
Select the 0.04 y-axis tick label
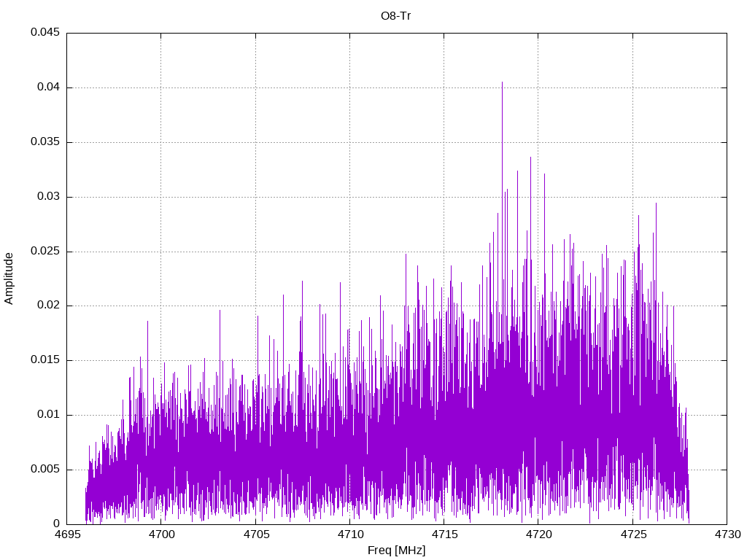pyautogui.click(x=48, y=87)
